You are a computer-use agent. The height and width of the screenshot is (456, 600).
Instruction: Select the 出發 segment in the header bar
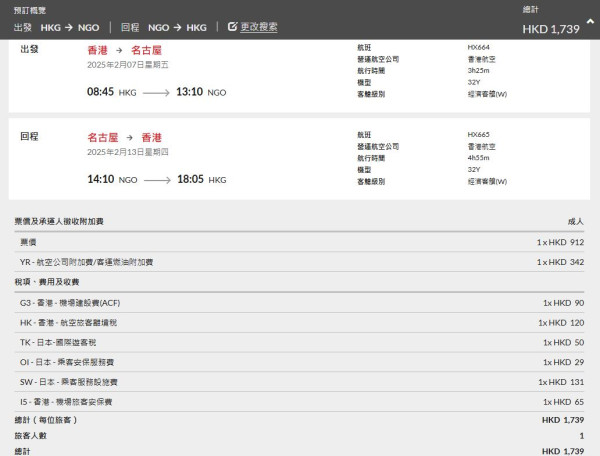22,27
